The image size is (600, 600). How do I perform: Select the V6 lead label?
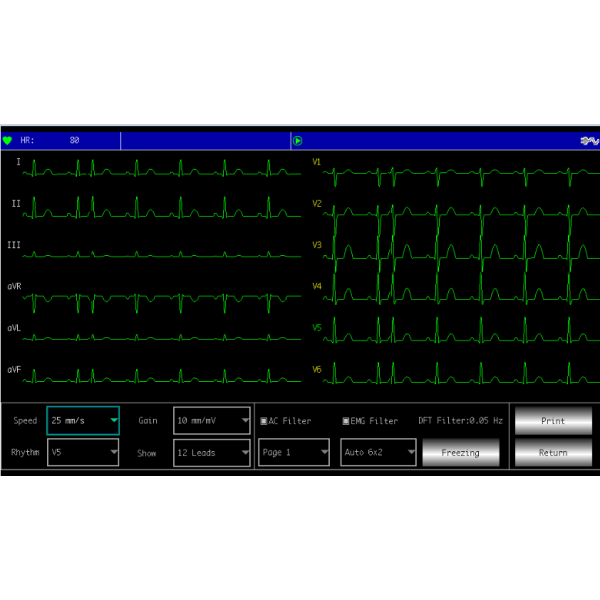tap(317, 370)
